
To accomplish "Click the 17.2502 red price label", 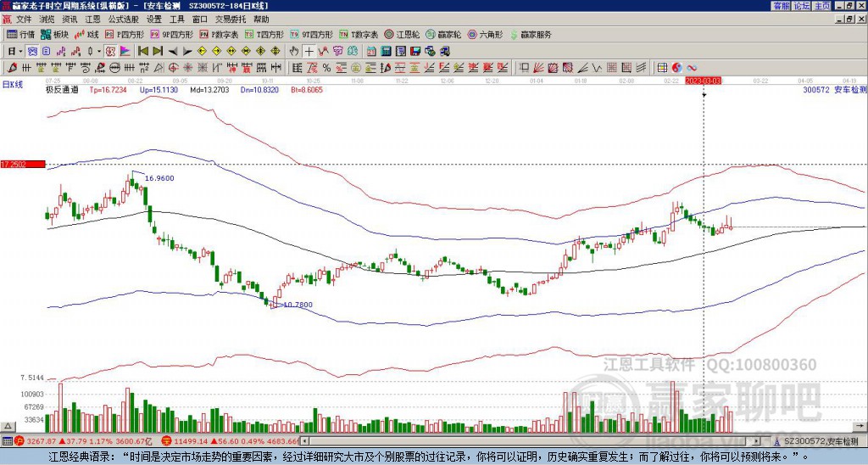I will 23,164.
